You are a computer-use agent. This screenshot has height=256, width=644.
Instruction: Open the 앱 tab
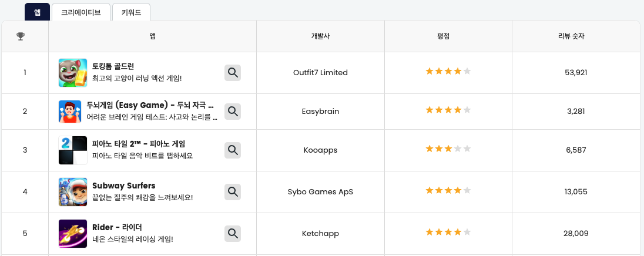tap(38, 12)
